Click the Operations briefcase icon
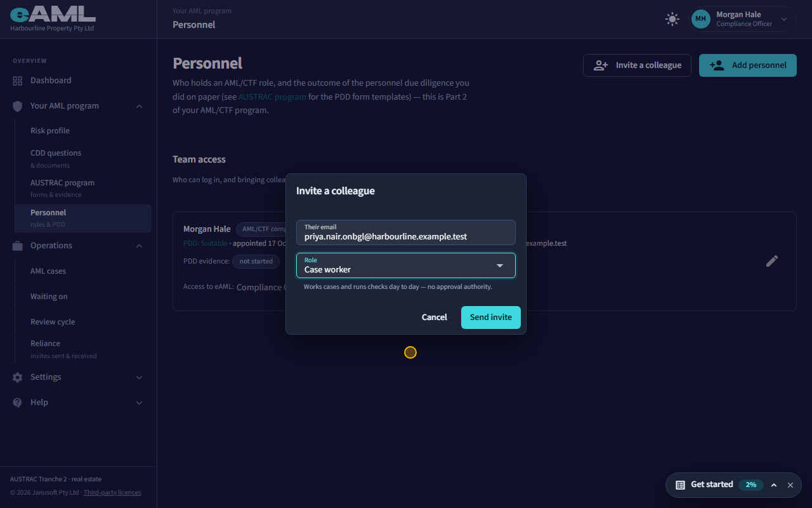The image size is (812, 508). 18,246
